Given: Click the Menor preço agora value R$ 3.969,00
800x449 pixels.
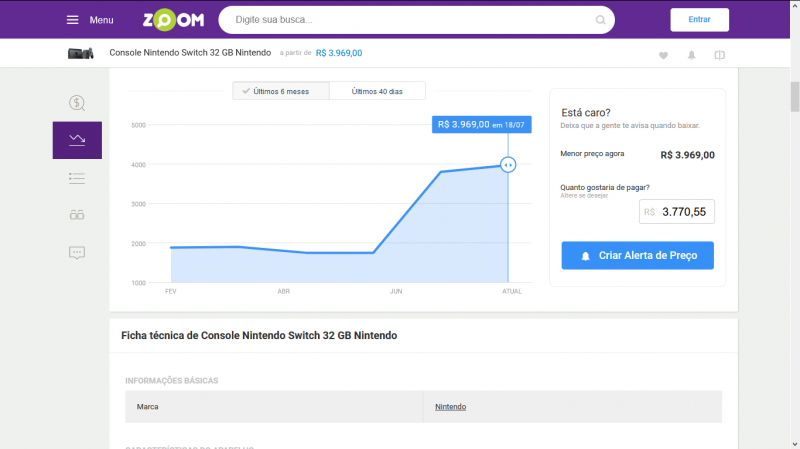Looking at the screenshot, I should pos(687,155).
